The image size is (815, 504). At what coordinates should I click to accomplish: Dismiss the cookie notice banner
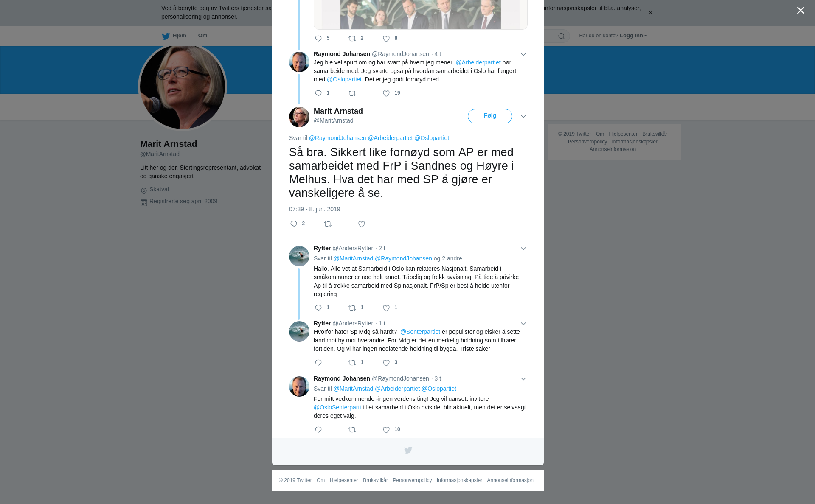coord(650,13)
